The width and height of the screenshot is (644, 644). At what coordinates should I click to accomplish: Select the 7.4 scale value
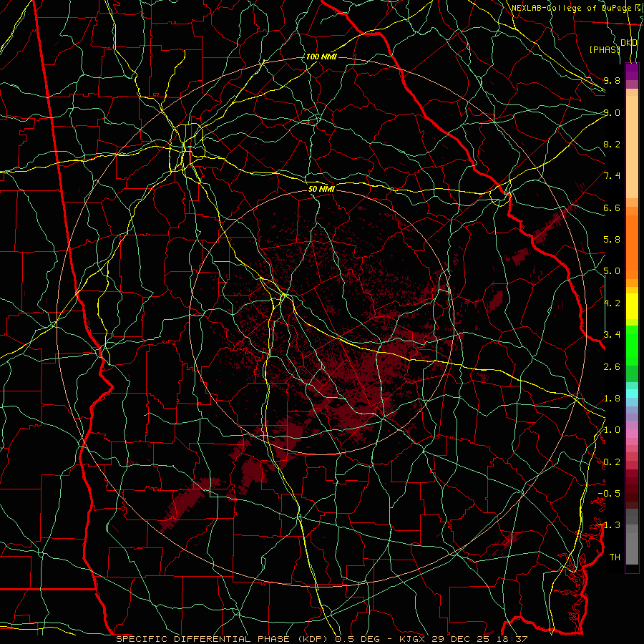[612, 176]
